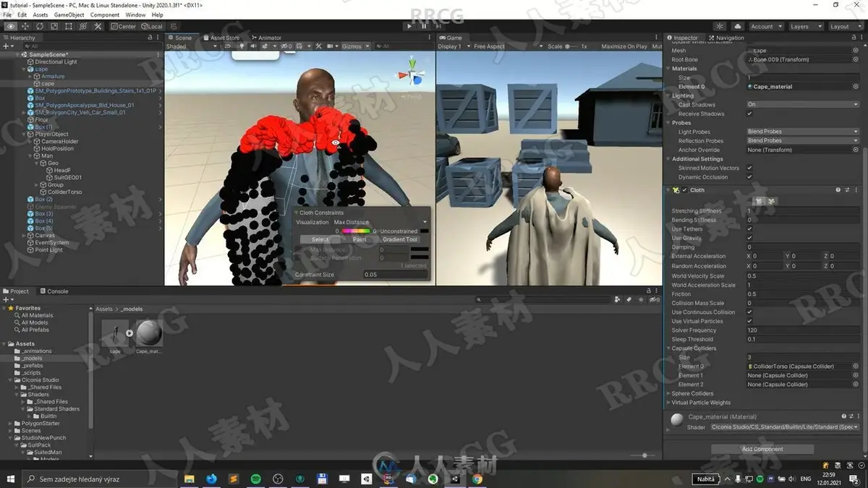This screenshot has width=868, height=488.
Task: Toggle Use Gravity checkbox
Action: 749,238
